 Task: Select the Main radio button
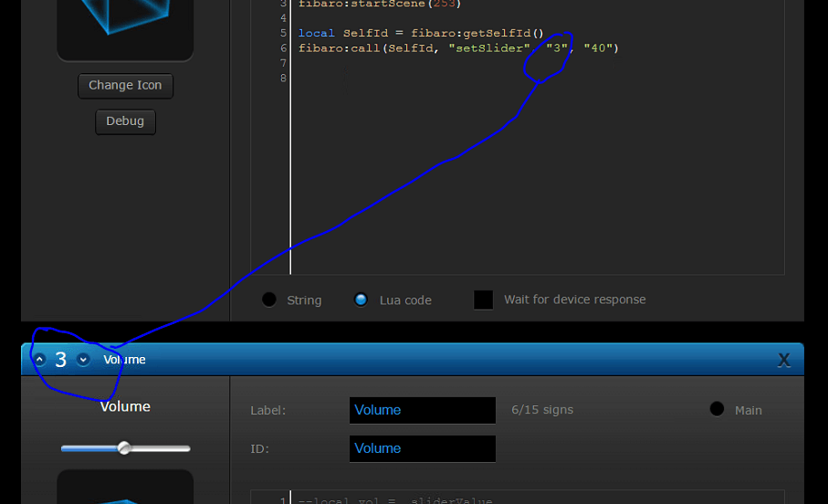718,409
